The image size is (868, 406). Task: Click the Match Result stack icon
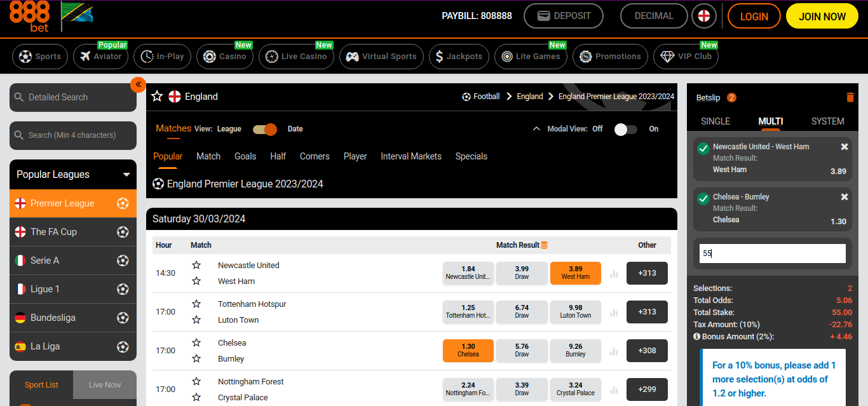coord(545,245)
